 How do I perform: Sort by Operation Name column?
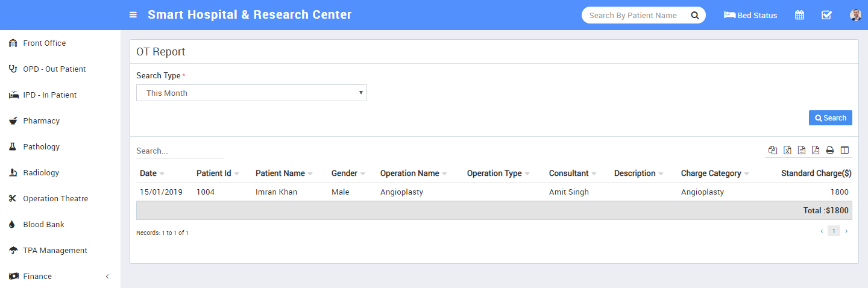pos(414,174)
